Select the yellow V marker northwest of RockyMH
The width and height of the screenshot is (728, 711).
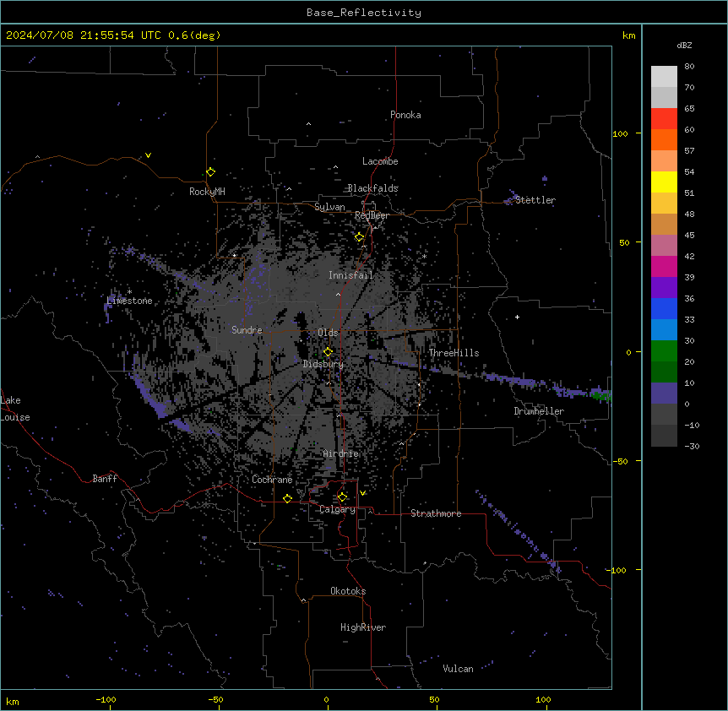(x=148, y=155)
